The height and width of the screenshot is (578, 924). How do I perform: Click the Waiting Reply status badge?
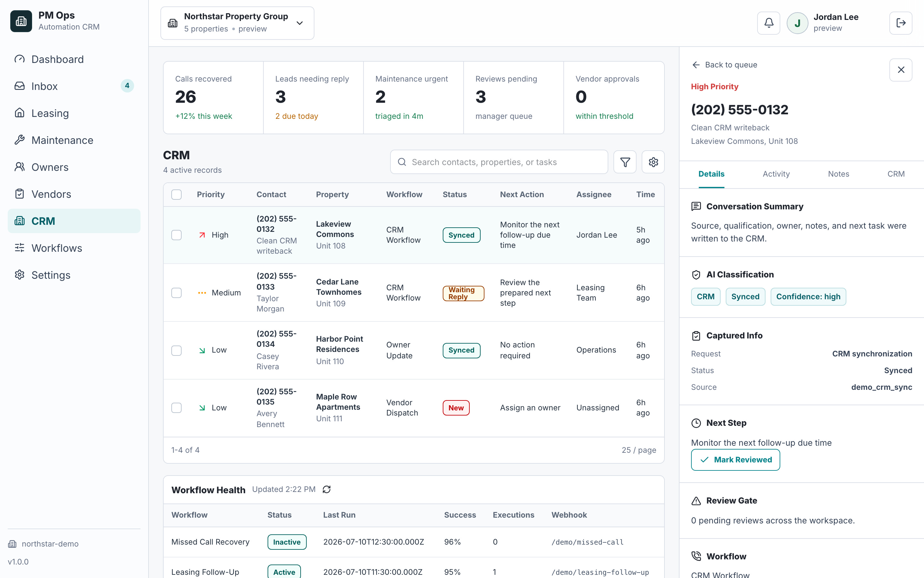pyautogui.click(x=463, y=293)
